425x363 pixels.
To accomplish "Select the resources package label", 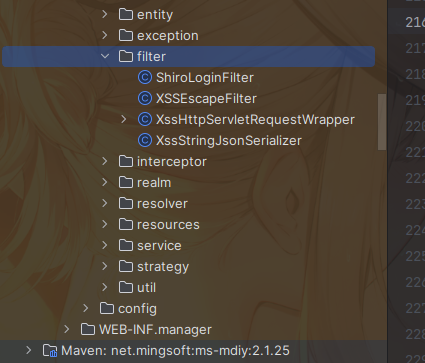I will pyautogui.click(x=168, y=225).
